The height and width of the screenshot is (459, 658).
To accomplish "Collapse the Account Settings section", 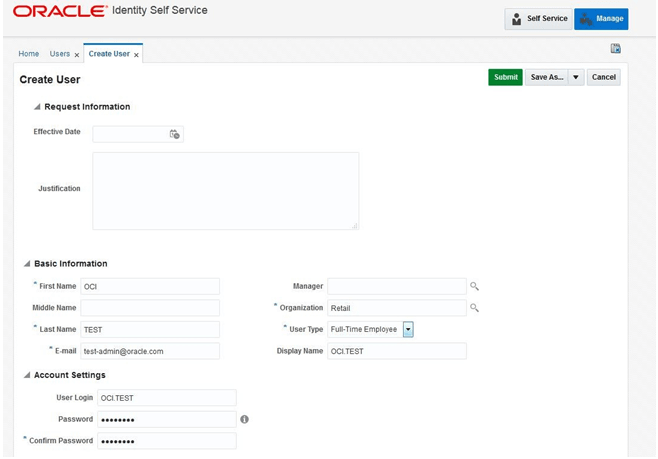I will pos(27,375).
